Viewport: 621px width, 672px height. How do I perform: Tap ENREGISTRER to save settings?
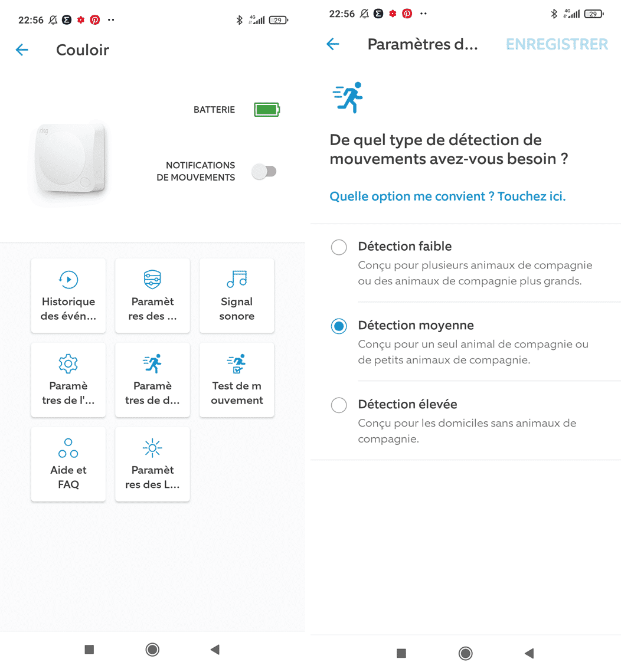[557, 44]
